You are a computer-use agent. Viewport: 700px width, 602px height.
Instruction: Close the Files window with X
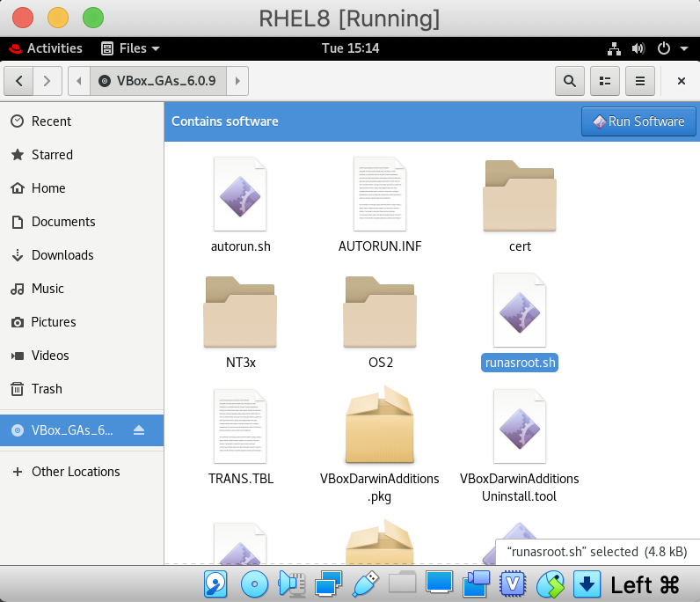pyautogui.click(x=682, y=81)
